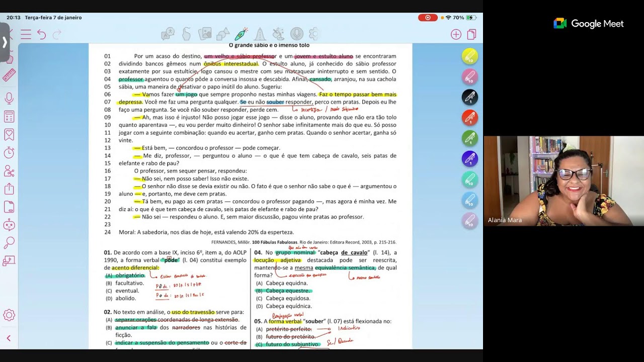Viewport: 644px width, 362px height.
Task: Tap the screen recording indicator in status bar
Action: click(428, 18)
